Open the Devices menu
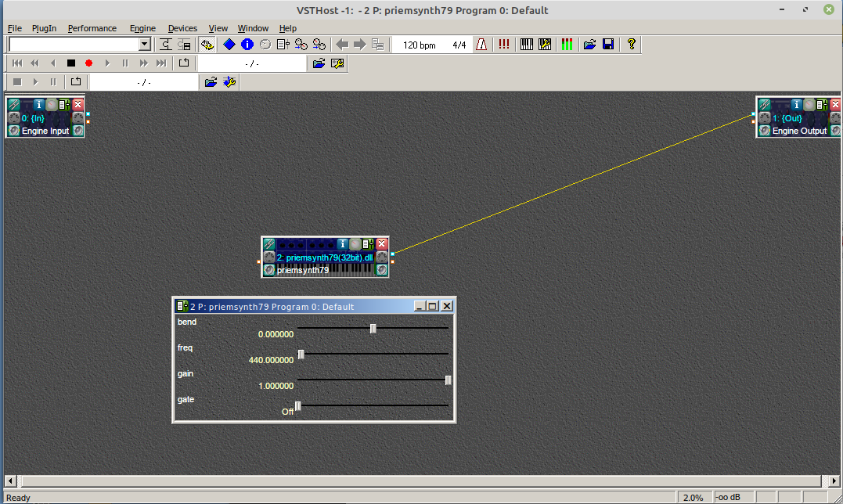 pos(182,28)
